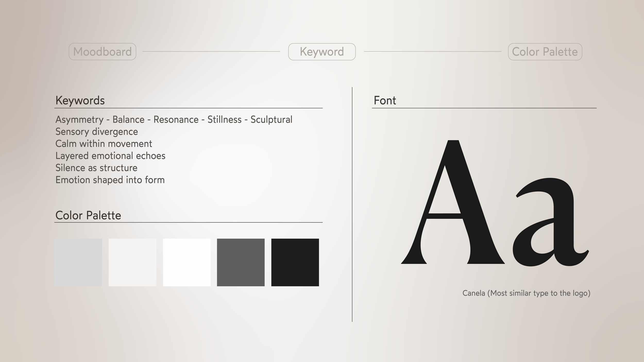Pick the light gray color swatch
644x362 pixels.
[x=78, y=262]
